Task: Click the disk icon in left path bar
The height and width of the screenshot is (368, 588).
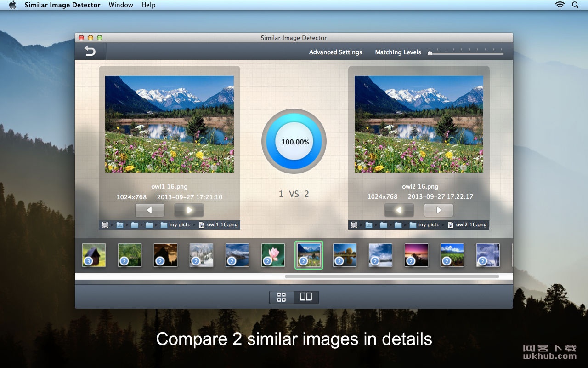Action: coord(105,224)
